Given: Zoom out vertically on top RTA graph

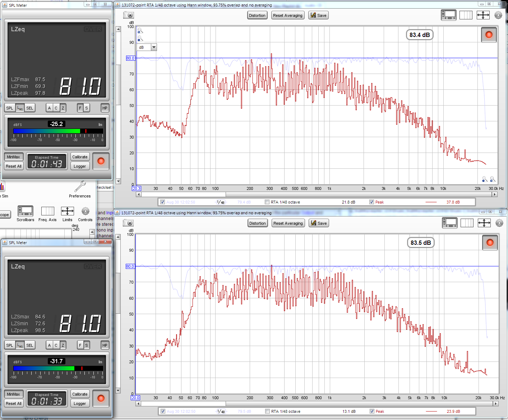Looking at the screenshot, I should (x=140, y=39).
